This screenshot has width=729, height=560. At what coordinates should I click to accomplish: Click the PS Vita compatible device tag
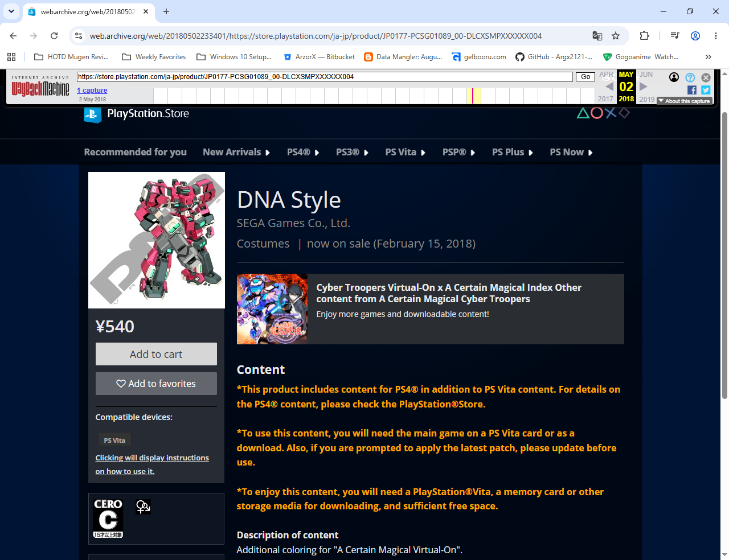pyautogui.click(x=114, y=440)
